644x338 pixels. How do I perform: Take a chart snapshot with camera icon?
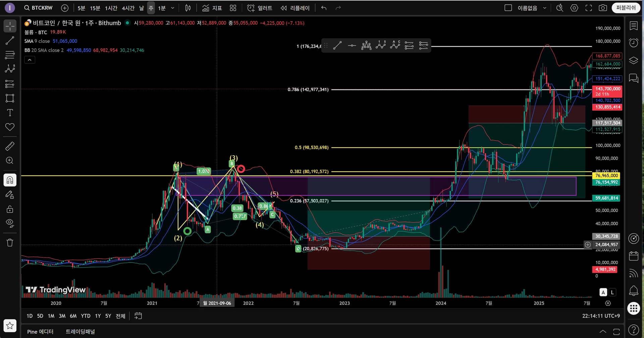(x=603, y=8)
